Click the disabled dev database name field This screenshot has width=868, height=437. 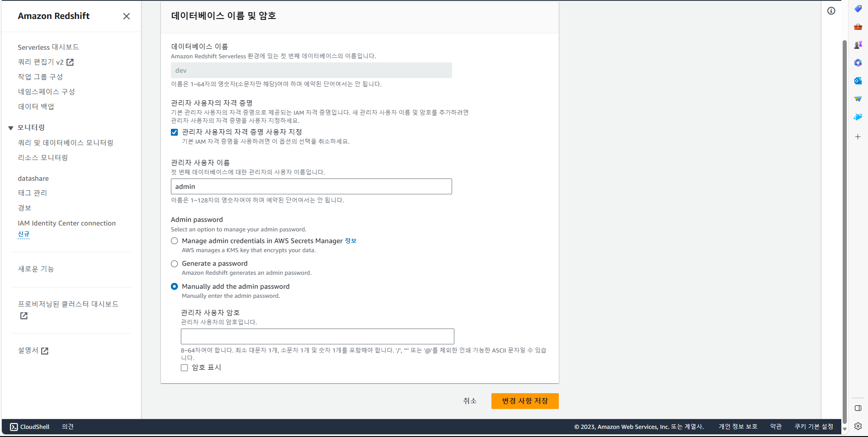click(311, 70)
